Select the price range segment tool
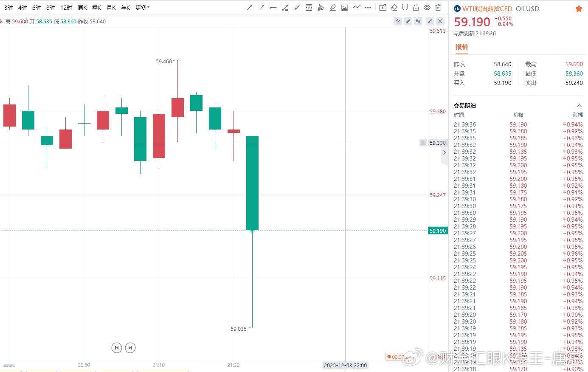588x372 pixels. (x=285, y=8)
